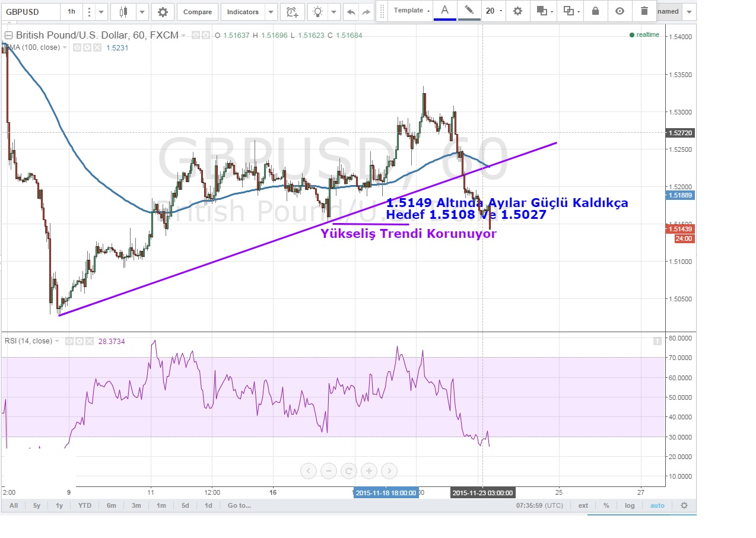Click the Compare button
The width and height of the screenshot is (756, 538).
tap(197, 12)
